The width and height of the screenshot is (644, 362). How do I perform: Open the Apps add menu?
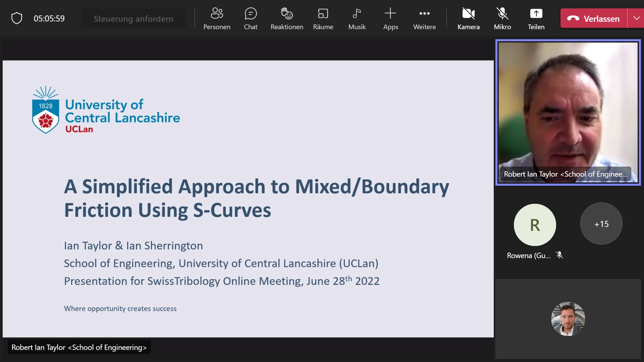pyautogui.click(x=390, y=19)
